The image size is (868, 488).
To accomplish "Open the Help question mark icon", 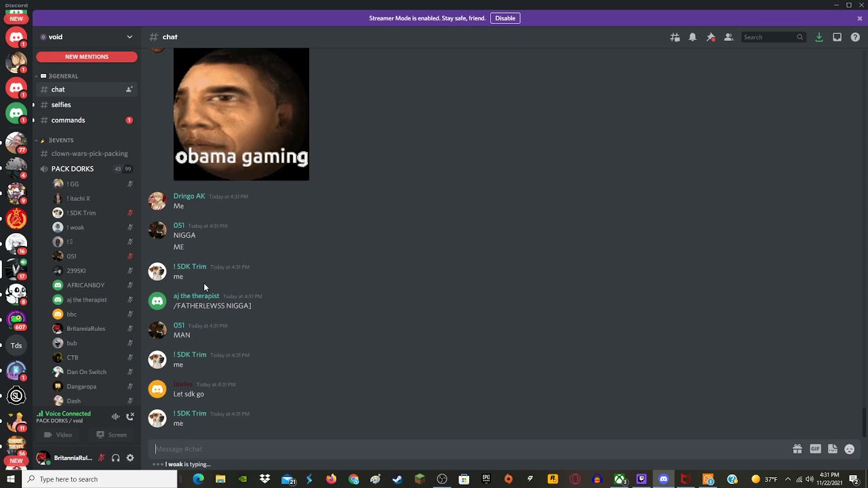I will 855,37.
